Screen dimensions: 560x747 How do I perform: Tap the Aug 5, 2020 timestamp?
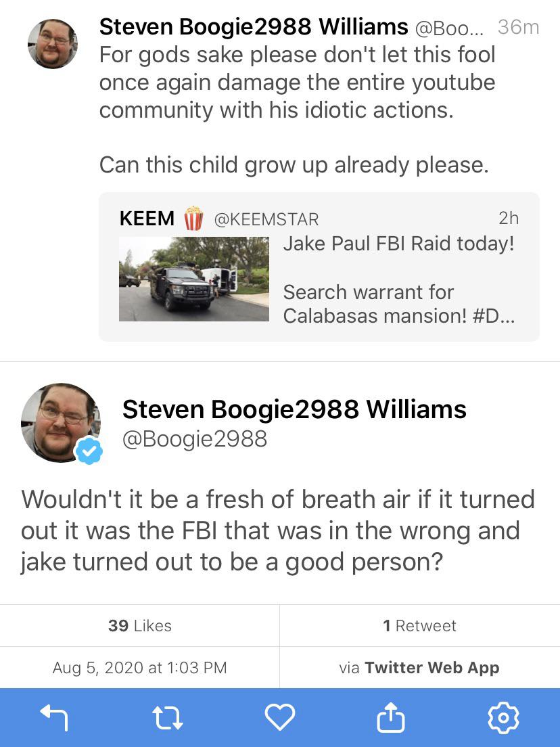pyautogui.click(x=139, y=667)
